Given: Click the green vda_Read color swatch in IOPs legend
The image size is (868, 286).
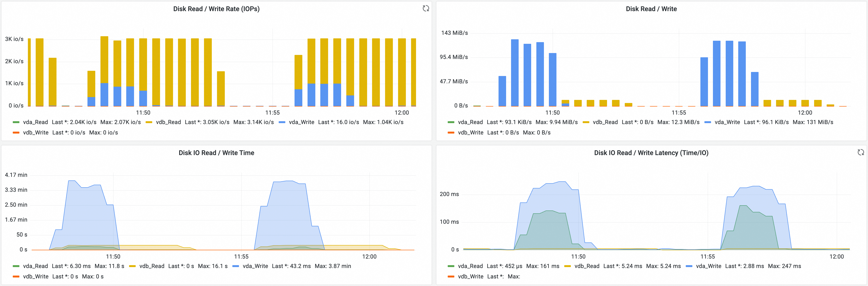Looking at the screenshot, I should [x=16, y=122].
